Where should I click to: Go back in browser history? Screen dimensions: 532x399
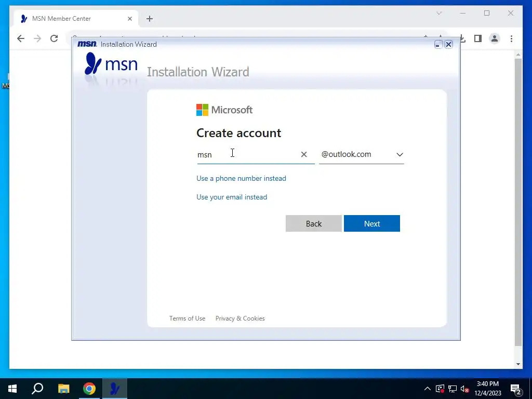point(21,38)
